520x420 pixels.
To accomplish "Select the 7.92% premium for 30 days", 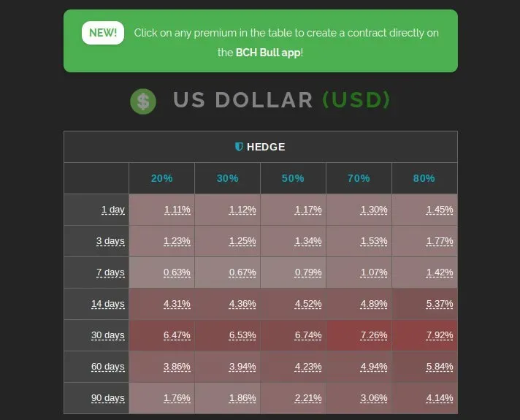I will pos(440,335).
